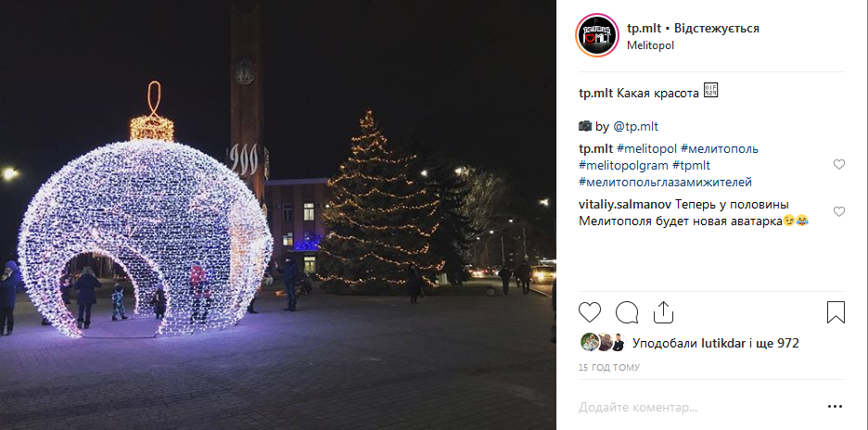The image size is (868, 430).
Task: Open the three-dot more options menu
Action: coord(836,407)
